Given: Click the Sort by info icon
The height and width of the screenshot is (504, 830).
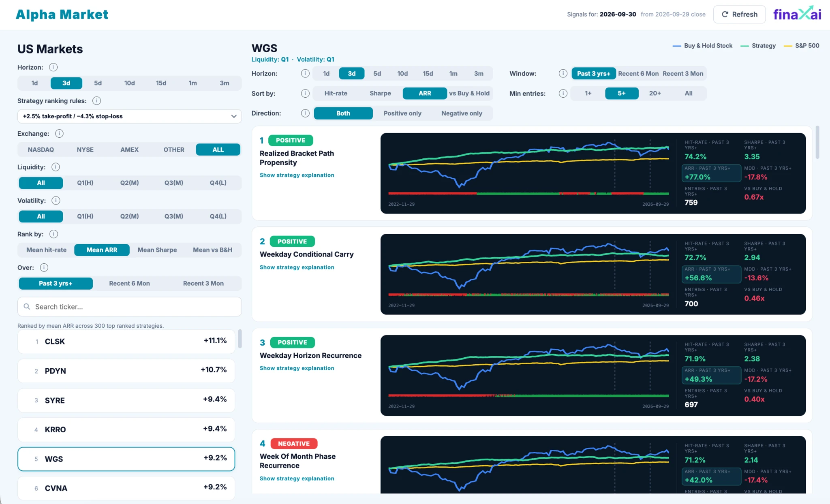Looking at the screenshot, I should (x=305, y=93).
